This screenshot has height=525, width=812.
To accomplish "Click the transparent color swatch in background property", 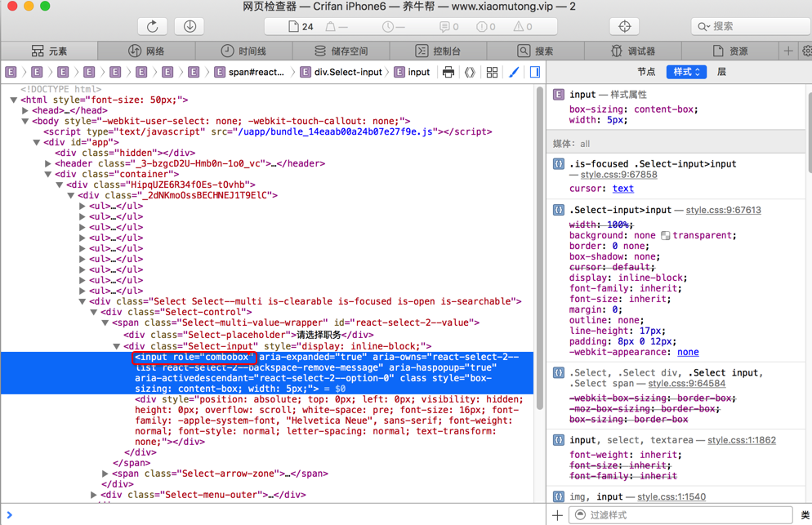I will click(x=666, y=236).
